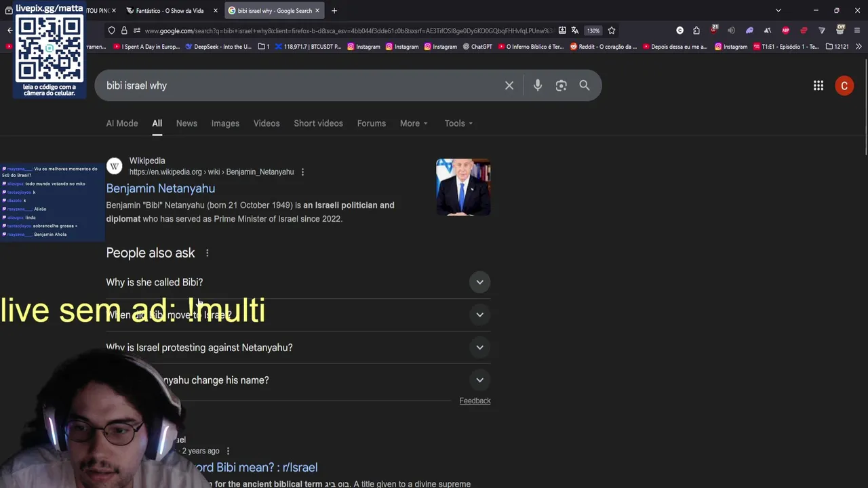
Task: Open the DeepSeek bookmark
Action: point(218,47)
